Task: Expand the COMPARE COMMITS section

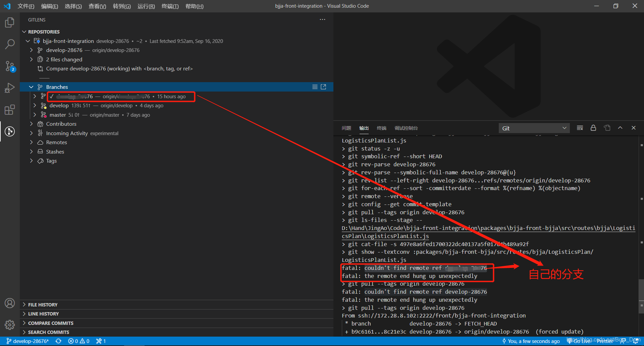Action: pyautogui.click(x=176, y=323)
